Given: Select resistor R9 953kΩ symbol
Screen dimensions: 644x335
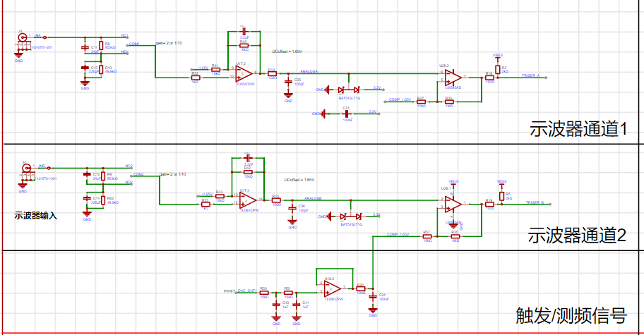Looking at the screenshot, I should tap(103, 177).
